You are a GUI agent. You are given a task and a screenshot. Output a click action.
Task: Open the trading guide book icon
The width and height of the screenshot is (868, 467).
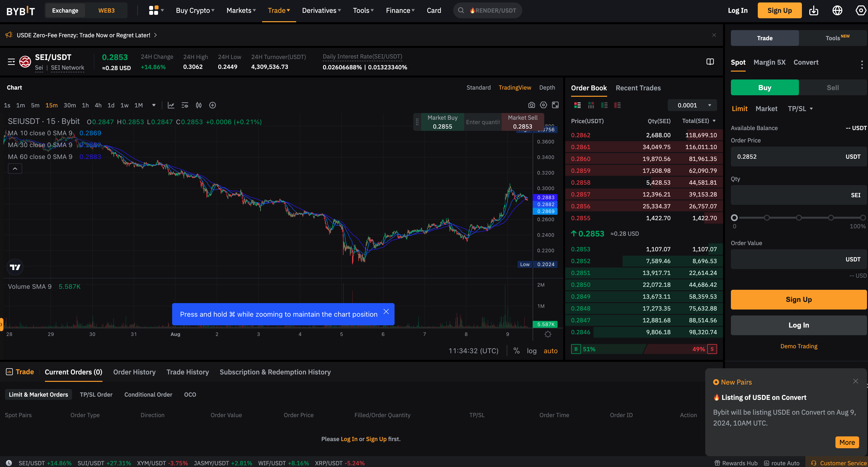pos(710,62)
